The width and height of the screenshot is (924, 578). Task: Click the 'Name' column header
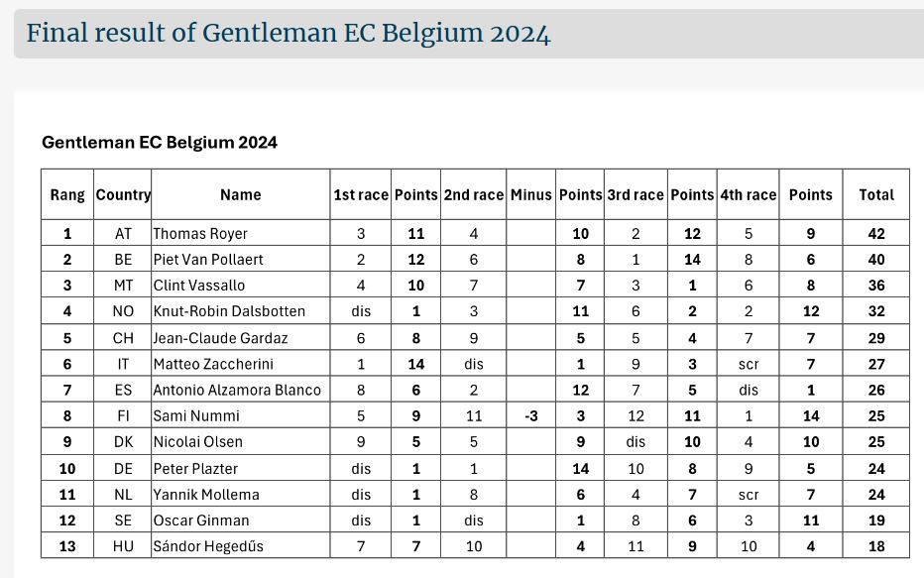click(241, 194)
